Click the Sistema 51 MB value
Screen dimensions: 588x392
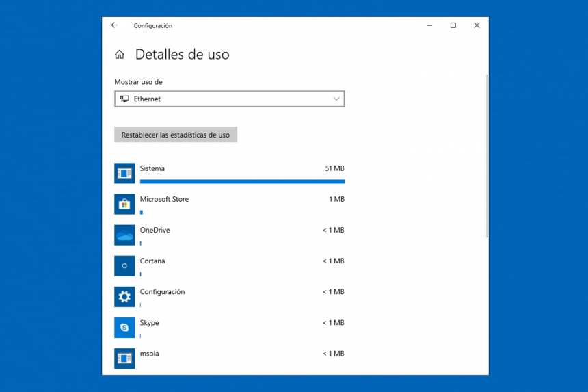point(334,168)
